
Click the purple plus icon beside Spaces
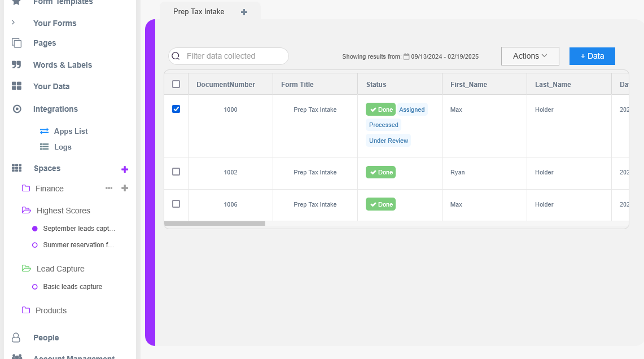125,169
